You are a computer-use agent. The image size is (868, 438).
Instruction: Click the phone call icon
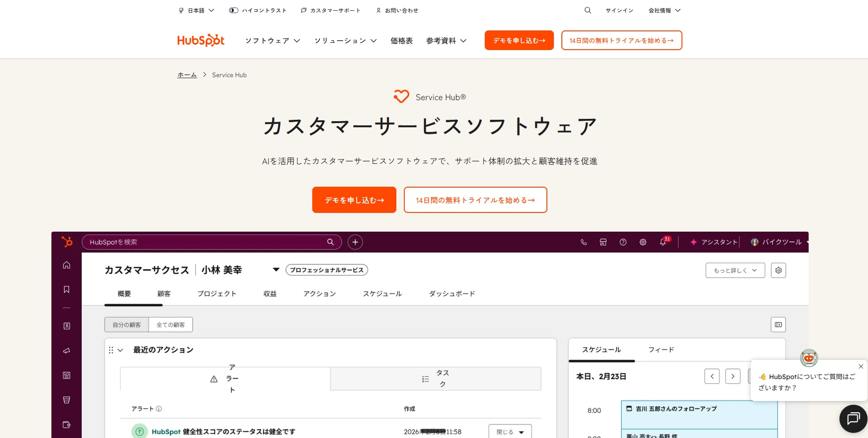[583, 242]
